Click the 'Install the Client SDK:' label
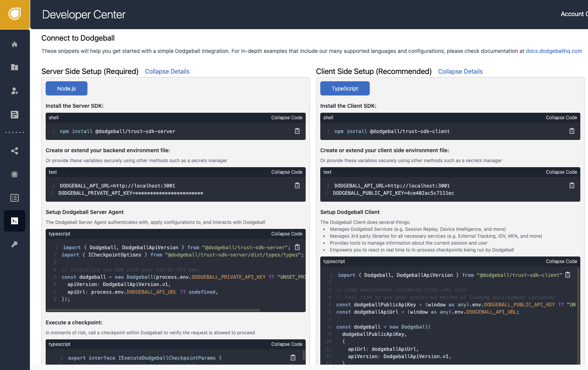The image size is (588, 370). click(x=348, y=106)
